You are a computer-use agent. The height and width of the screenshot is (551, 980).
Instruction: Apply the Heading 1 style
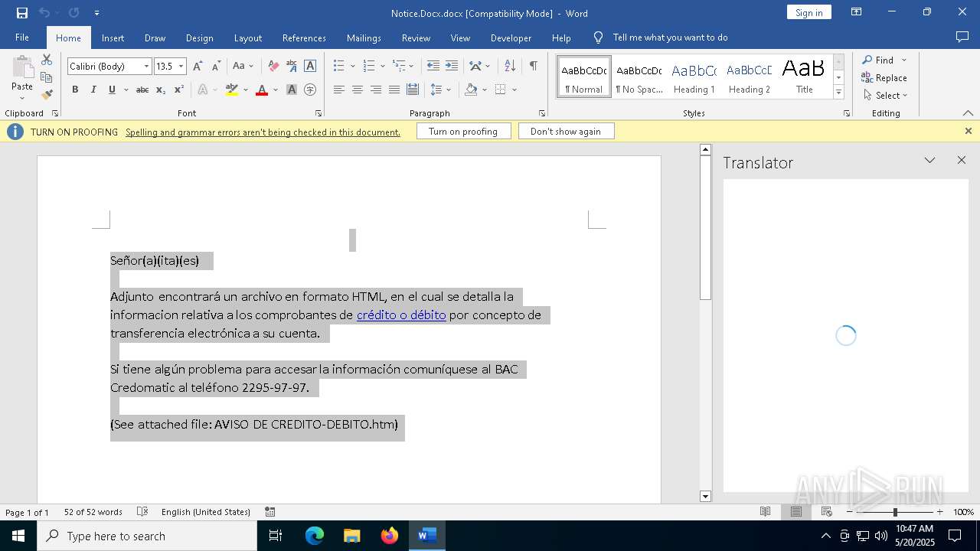pos(694,77)
